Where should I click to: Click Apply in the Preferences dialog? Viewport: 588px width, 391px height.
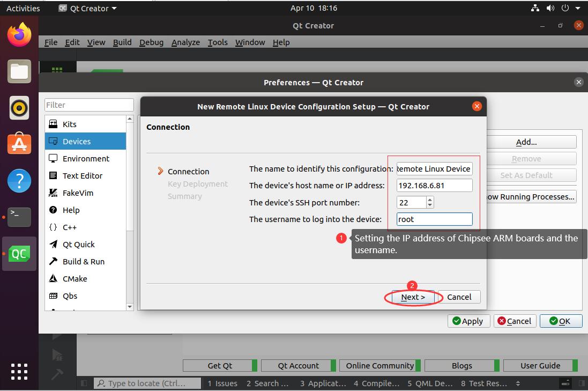469,321
